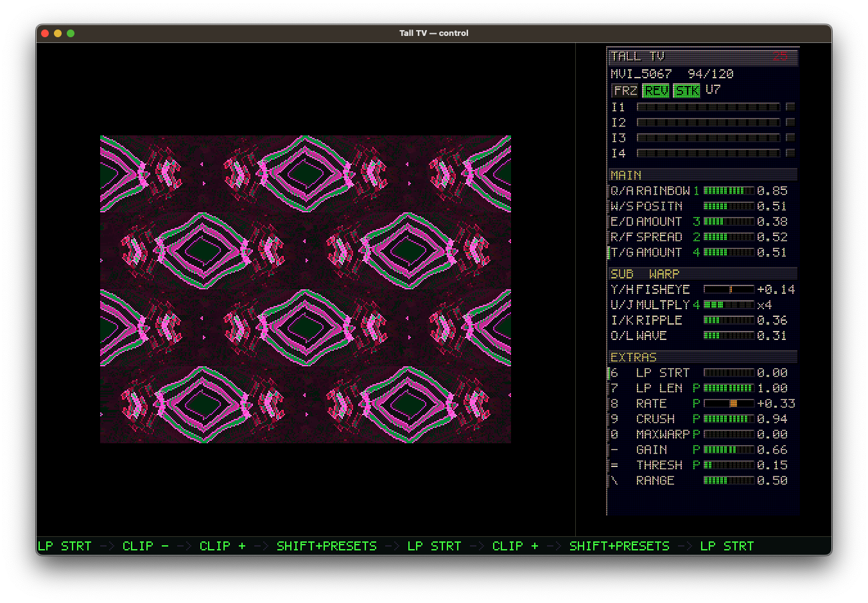Disable the STK toggle
The image size is (868, 603).
[x=686, y=91]
